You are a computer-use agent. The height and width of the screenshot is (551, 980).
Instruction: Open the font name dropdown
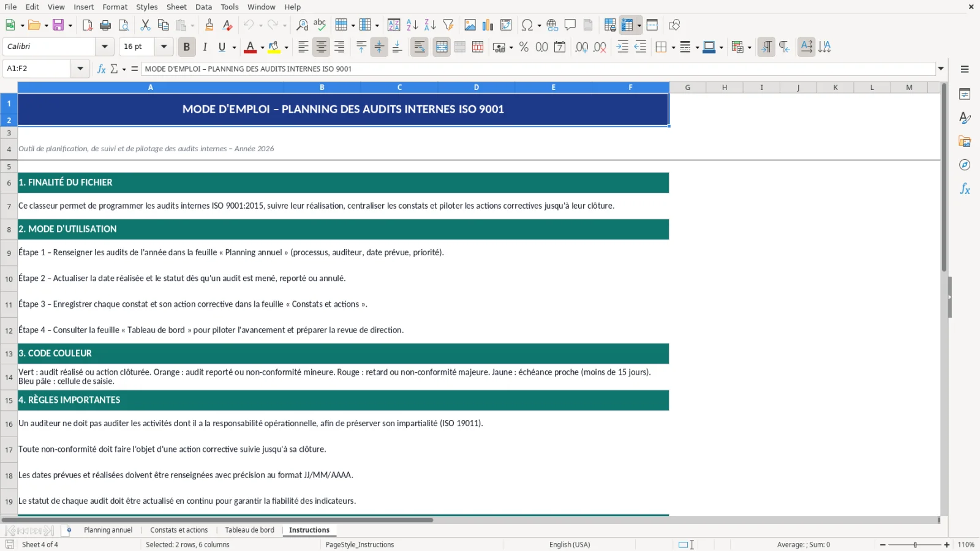pyautogui.click(x=105, y=47)
